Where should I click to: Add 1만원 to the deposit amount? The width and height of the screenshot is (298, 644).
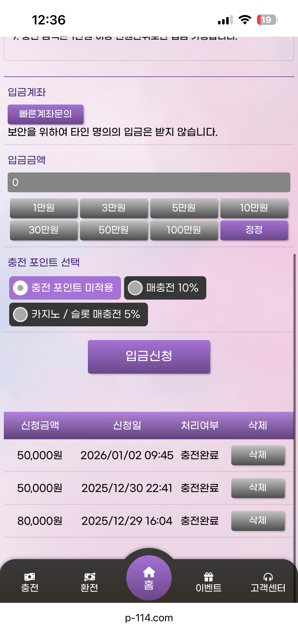click(44, 208)
